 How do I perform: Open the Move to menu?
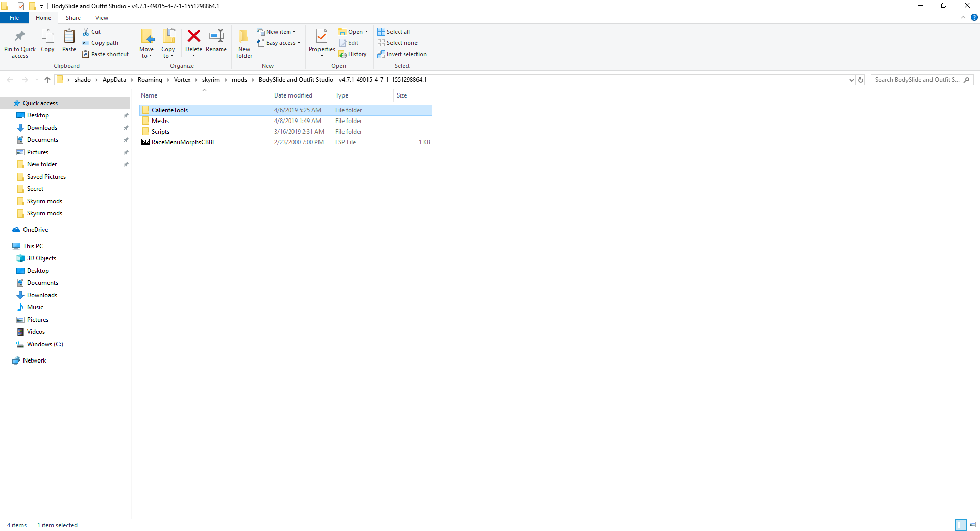point(146,43)
